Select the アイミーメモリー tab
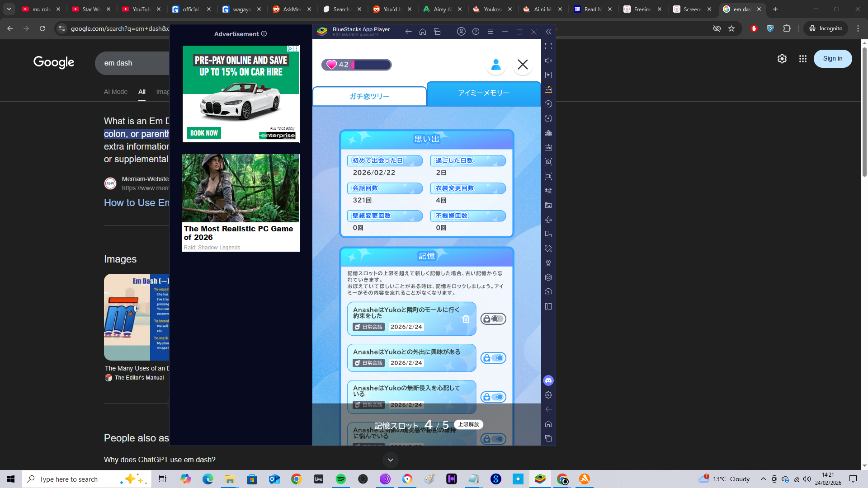The width and height of the screenshot is (868, 488). click(483, 93)
